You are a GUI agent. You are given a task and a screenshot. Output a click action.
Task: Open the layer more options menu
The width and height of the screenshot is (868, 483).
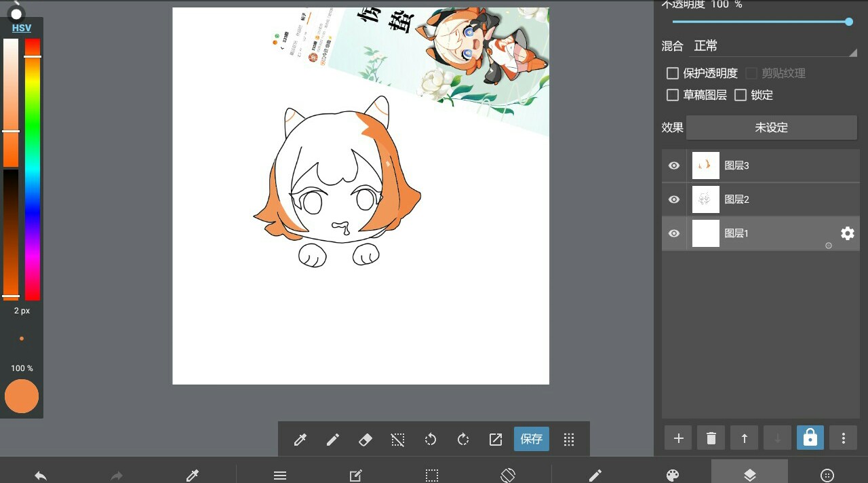843,438
